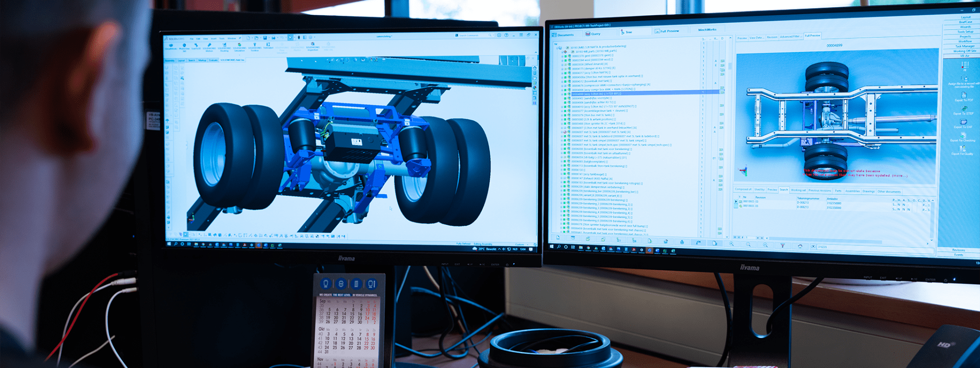The width and height of the screenshot is (980, 368).
Task: Select tree row 00003836 Wheel Amarok
Action: [x=590, y=64]
